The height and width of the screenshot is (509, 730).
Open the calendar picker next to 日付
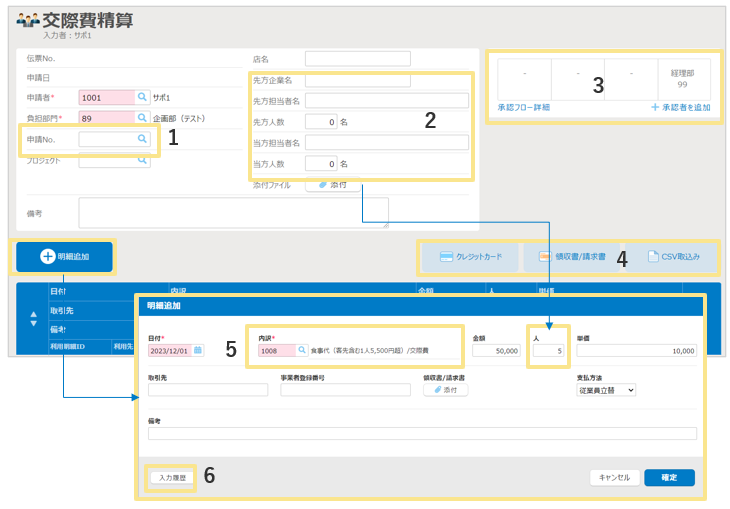197,351
